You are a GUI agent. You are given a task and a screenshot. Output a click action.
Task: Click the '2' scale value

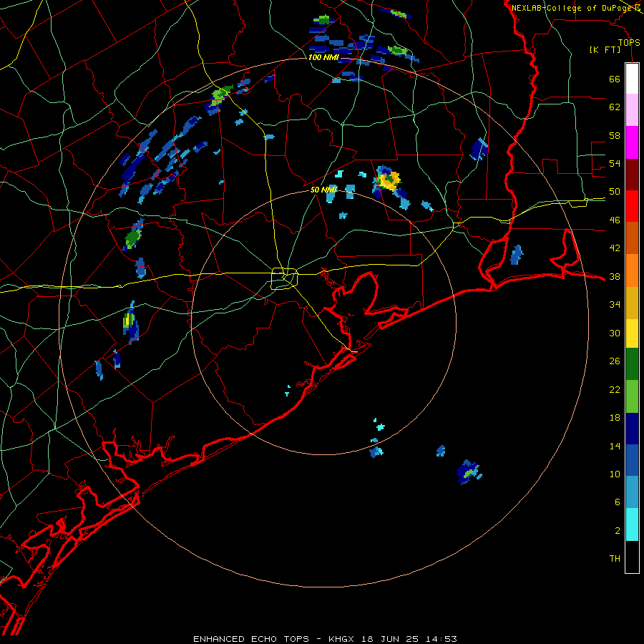click(618, 531)
